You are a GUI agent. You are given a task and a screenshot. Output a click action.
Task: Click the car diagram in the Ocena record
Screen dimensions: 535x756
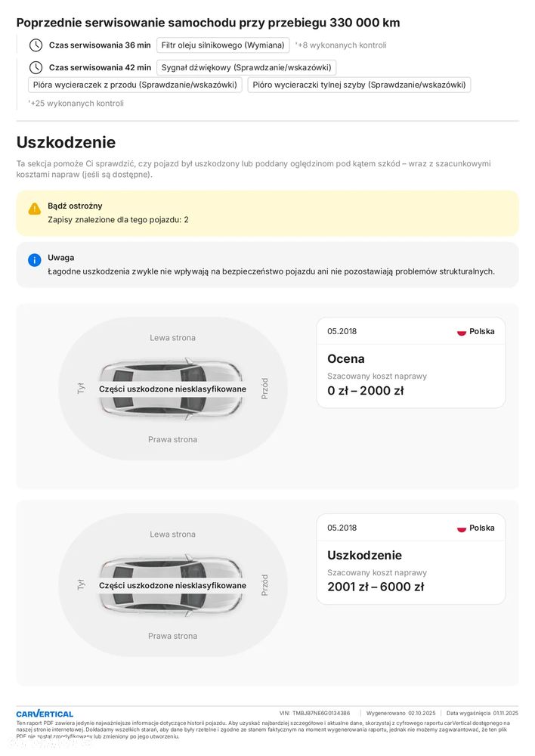pos(172,389)
